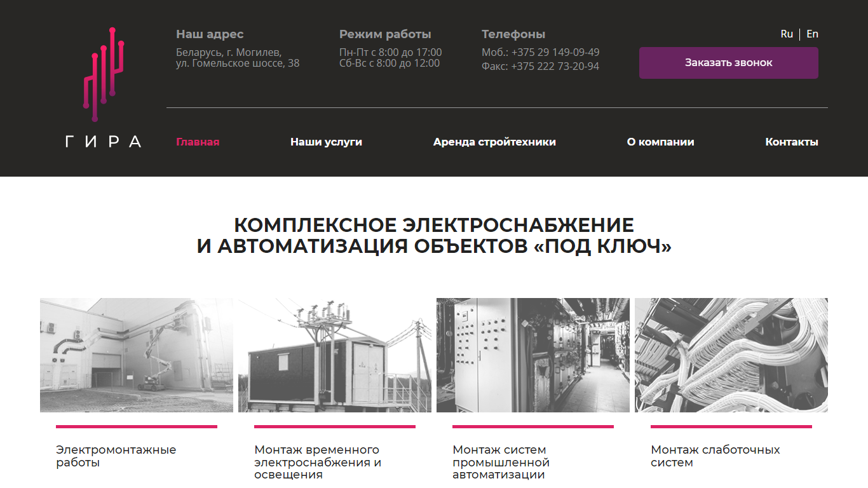Switch language to En
Screen dimensions: 868x488
click(x=812, y=34)
